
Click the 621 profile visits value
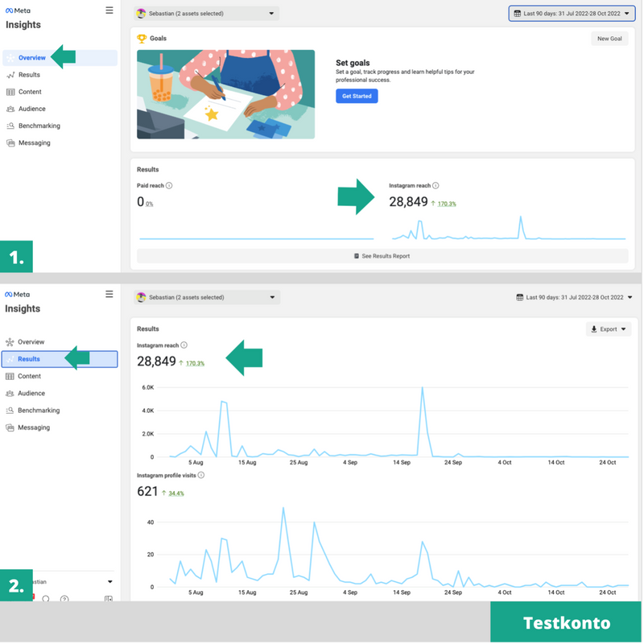tap(148, 492)
